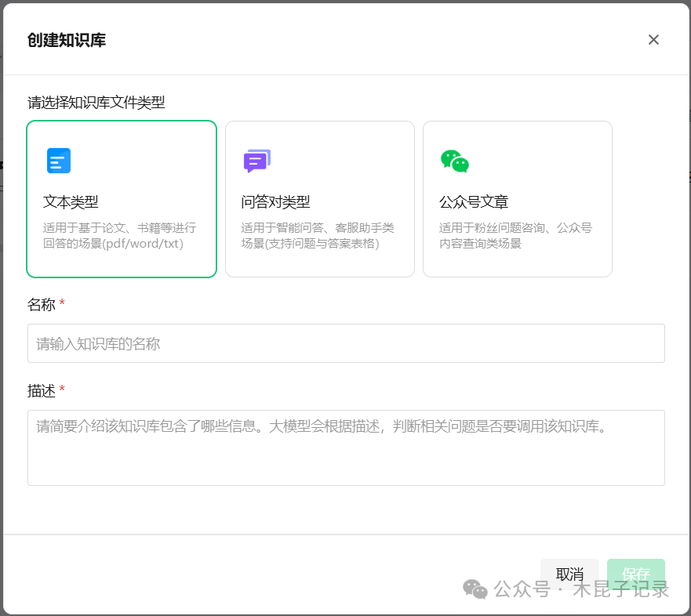Click the blue document icon for 文本类型
The height and width of the screenshot is (616, 691).
58,160
